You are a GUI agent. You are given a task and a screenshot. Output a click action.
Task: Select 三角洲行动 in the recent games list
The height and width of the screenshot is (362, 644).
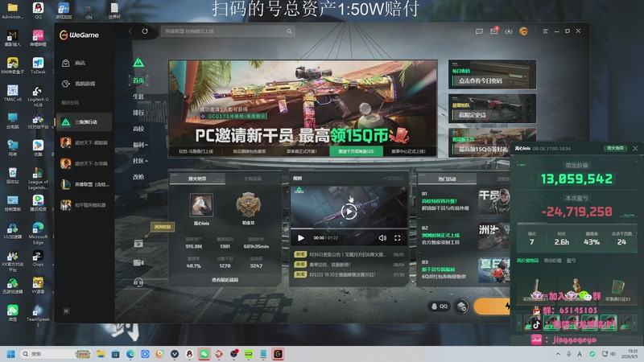click(85, 122)
